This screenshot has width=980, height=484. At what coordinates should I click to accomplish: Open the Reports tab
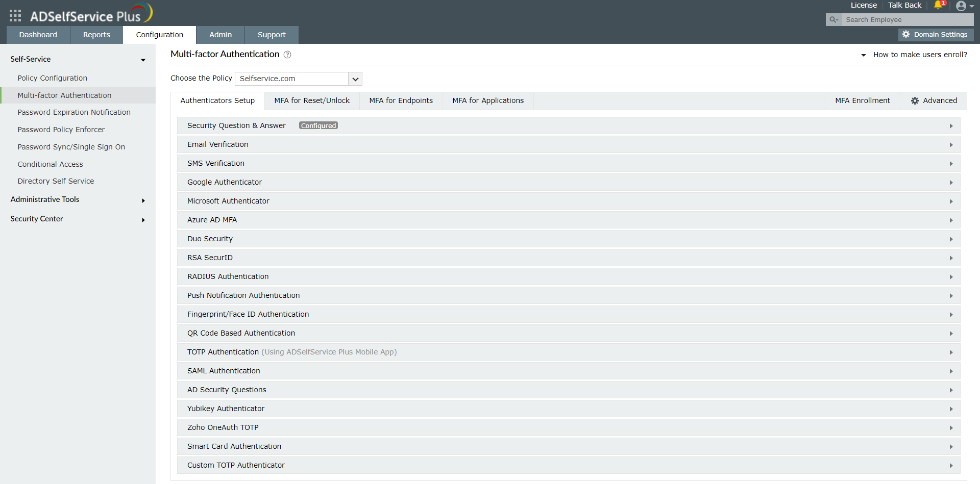tap(96, 35)
